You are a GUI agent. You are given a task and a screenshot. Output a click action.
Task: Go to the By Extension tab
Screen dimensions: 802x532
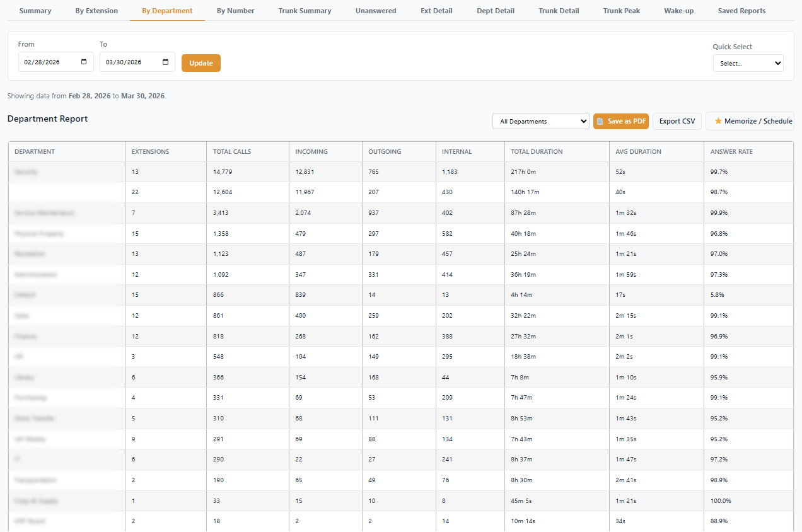(96, 11)
